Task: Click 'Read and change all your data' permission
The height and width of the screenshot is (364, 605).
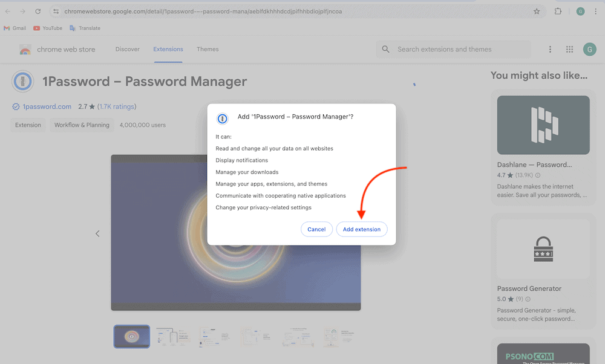Action: (x=274, y=149)
